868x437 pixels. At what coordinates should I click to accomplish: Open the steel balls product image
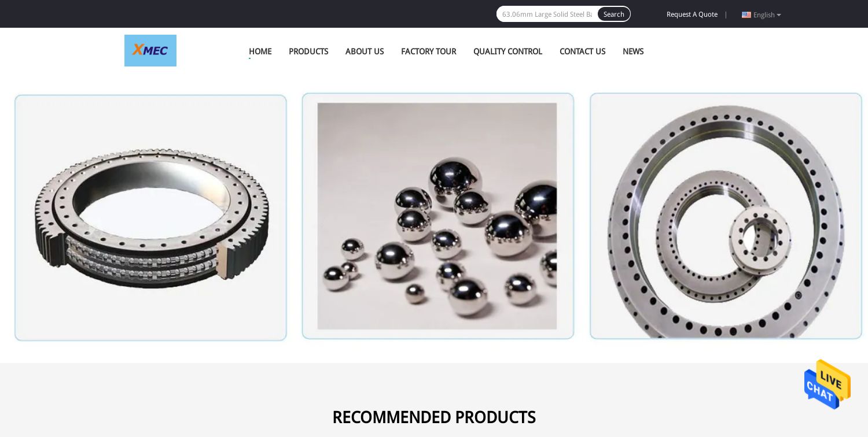click(438, 216)
